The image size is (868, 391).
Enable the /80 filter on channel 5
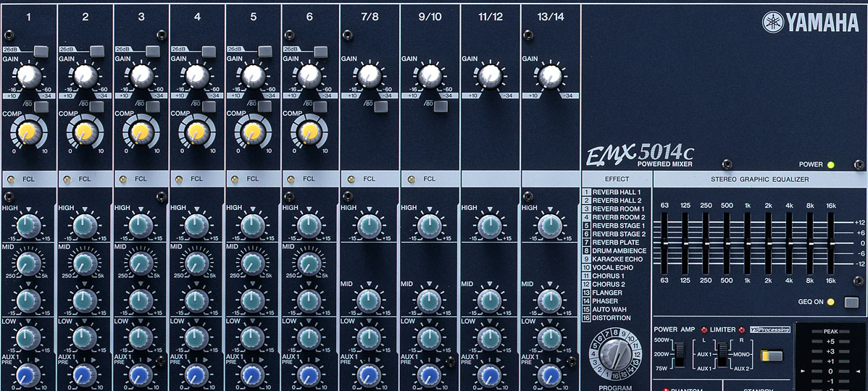tap(264, 106)
